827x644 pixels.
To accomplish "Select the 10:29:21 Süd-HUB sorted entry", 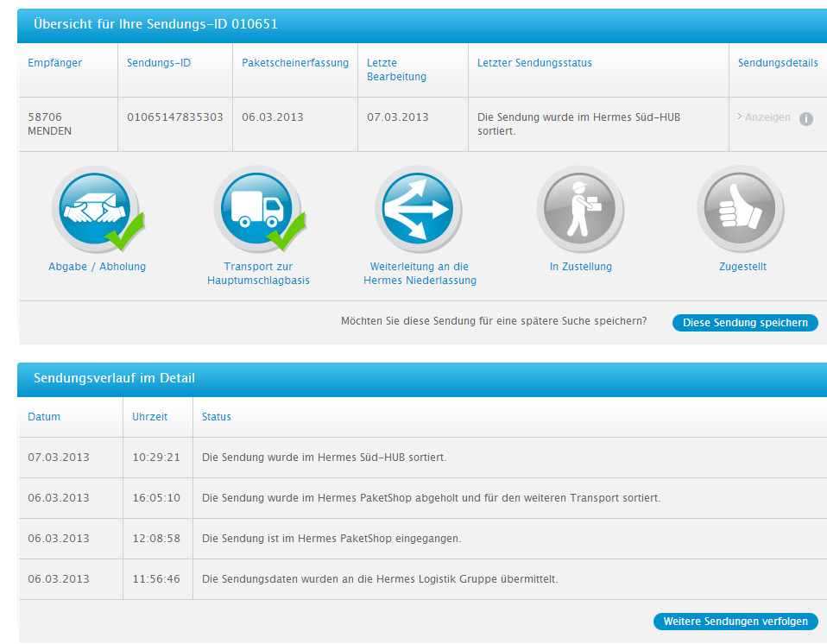I will (324, 458).
